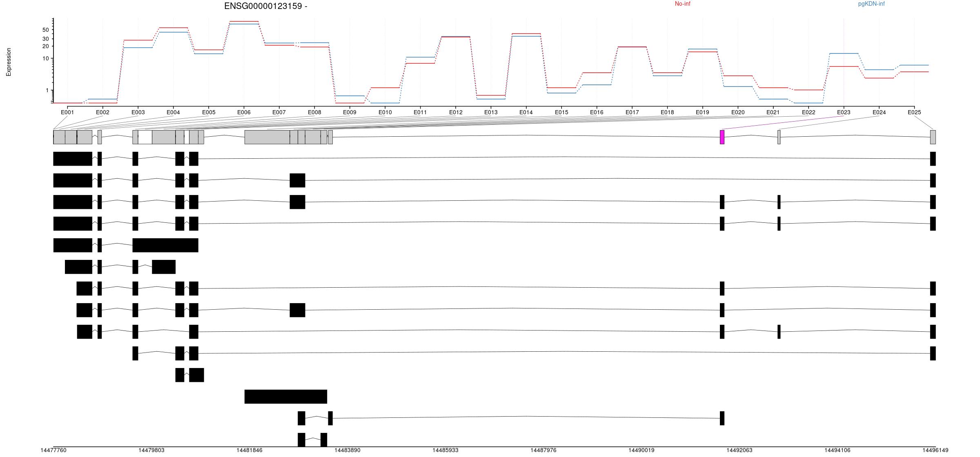Click genomic coordinate 14477760

pyautogui.click(x=53, y=450)
